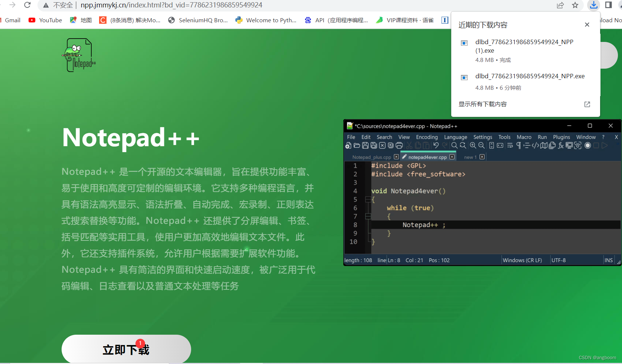This screenshot has height=364, width=622.
Task: Open the YouTube bookmark
Action: coord(45,20)
